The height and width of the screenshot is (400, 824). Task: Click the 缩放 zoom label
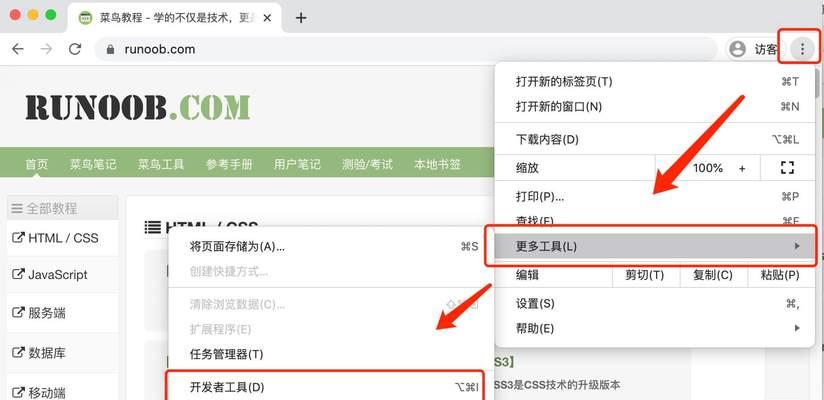pos(527,168)
